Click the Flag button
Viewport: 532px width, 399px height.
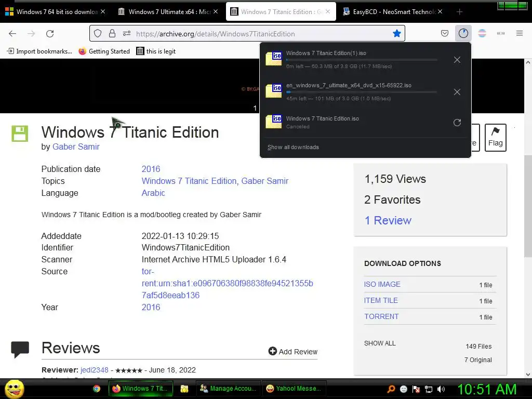495,137
